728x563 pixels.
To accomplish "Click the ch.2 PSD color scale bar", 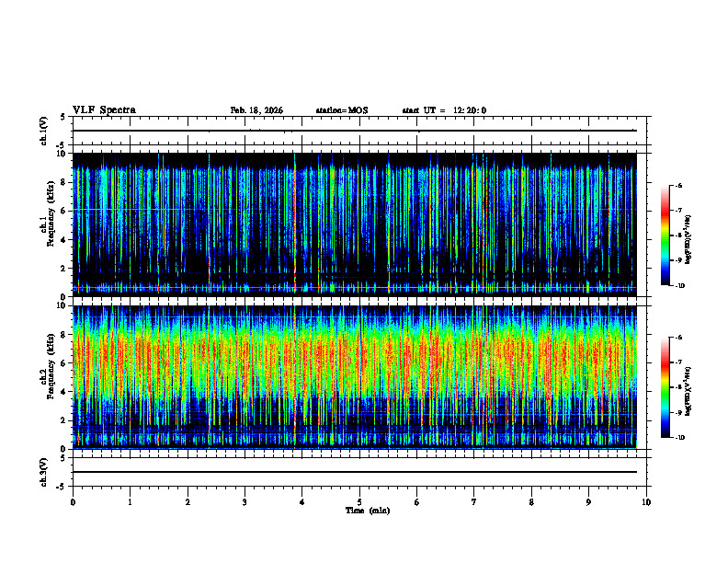I will 665,387.
